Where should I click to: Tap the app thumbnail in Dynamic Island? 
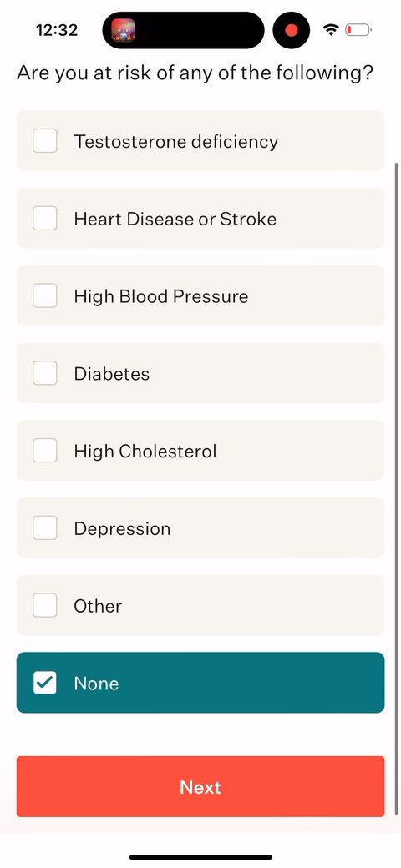(x=123, y=30)
